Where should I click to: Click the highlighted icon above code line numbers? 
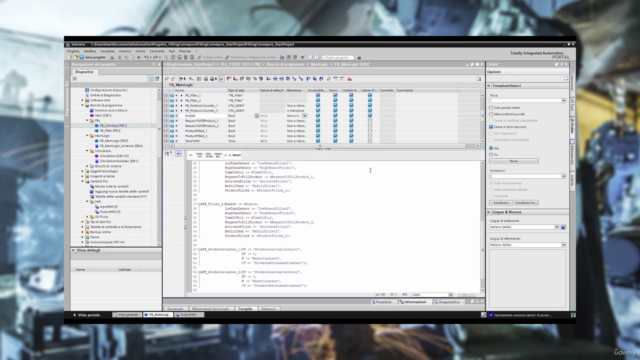[x=178, y=153]
